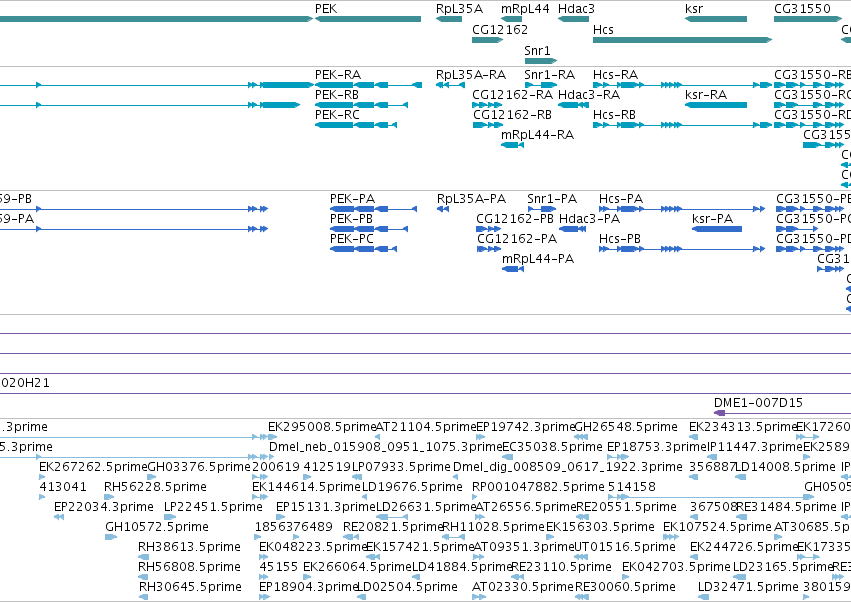The image size is (851, 602).
Task: Select the PEK gene span bar
Action: pyautogui.click(x=368, y=19)
